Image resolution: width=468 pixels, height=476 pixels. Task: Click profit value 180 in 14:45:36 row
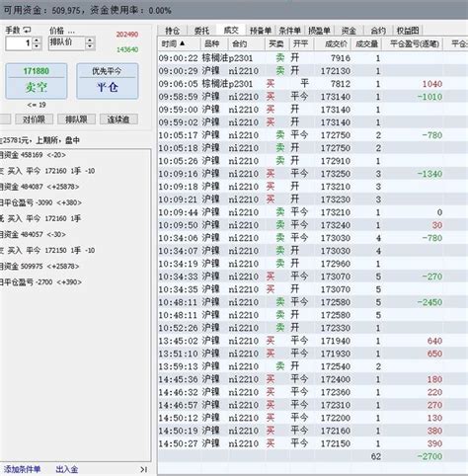click(434, 379)
